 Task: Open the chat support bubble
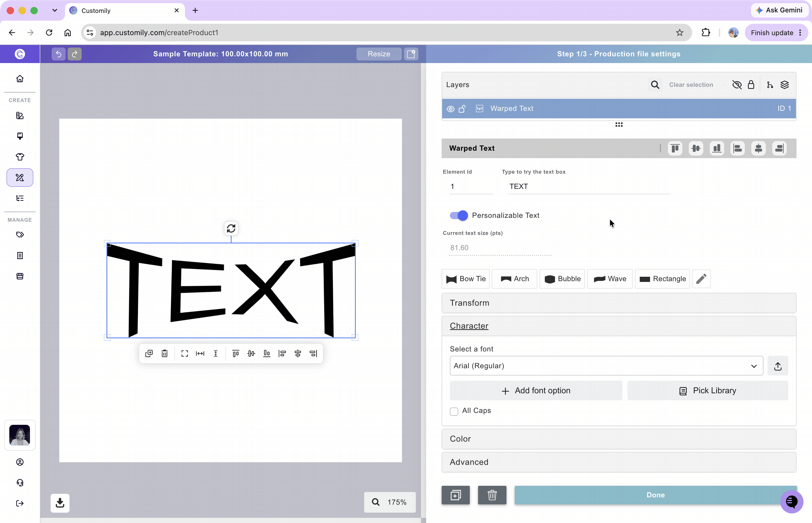tap(792, 502)
